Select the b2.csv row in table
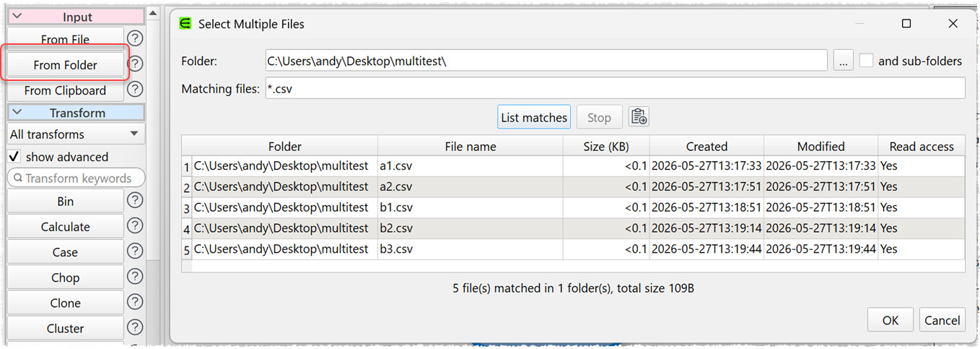This screenshot has height=349, width=980. pos(573,228)
